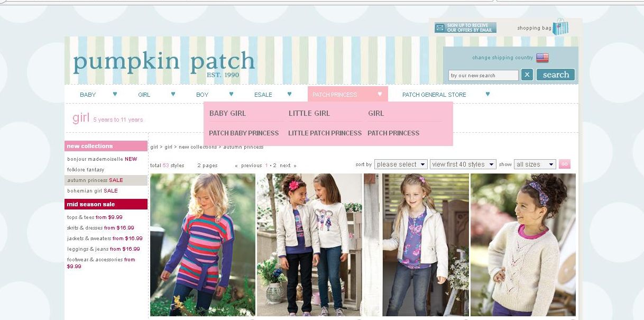Click the heart beside PATCH GENERAL STORE
Screen dimensions: 644x320
[x=487, y=94]
